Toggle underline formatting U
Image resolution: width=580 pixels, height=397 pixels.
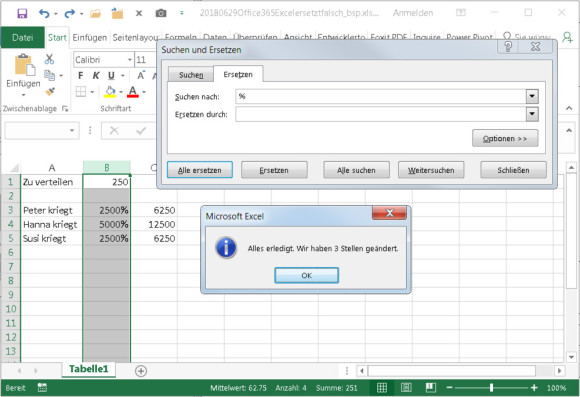tap(111, 76)
